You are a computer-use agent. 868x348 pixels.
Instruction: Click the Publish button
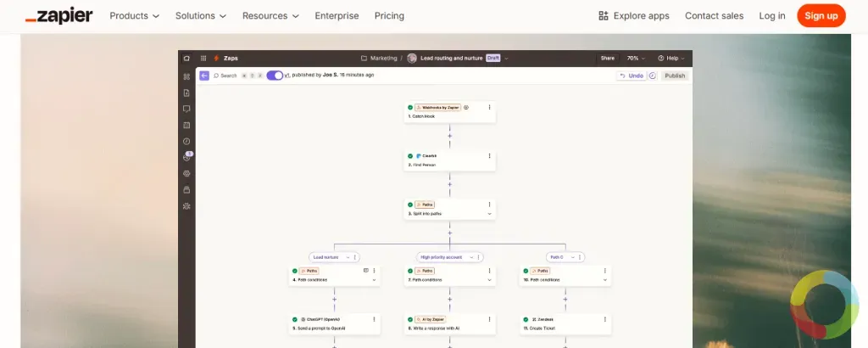click(x=675, y=76)
